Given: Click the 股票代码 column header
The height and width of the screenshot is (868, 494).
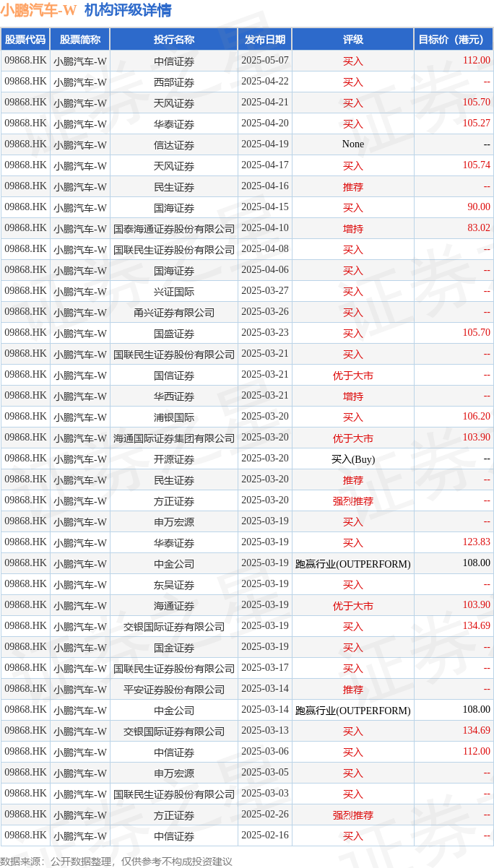Looking at the screenshot, I should point(25,40).
